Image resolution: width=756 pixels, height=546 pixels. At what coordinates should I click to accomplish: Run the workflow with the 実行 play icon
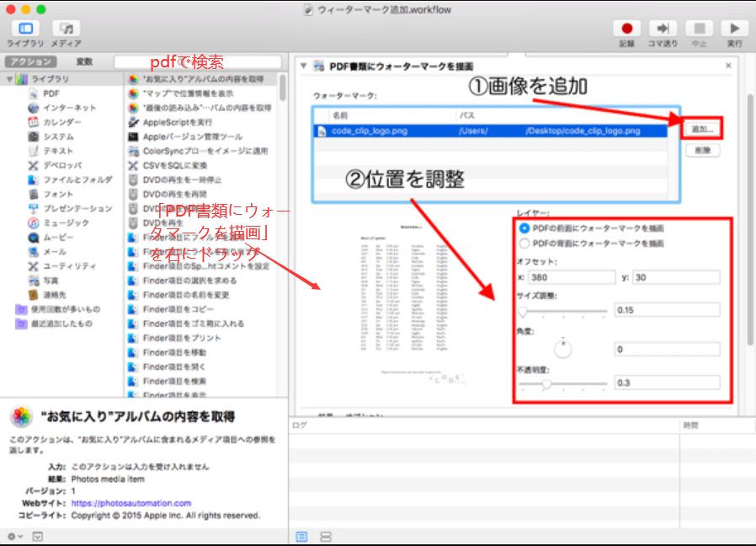(x=733, y=26)
